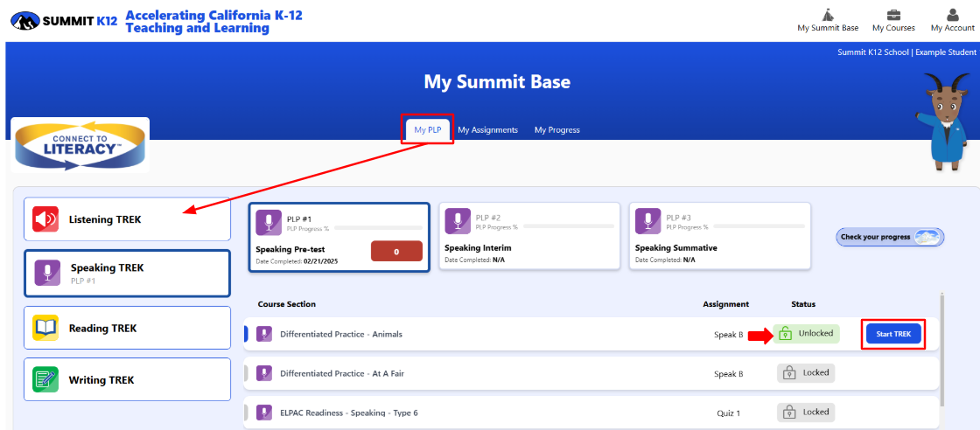Click microphone icon in ELPAC Readiness row

[264, 413]
